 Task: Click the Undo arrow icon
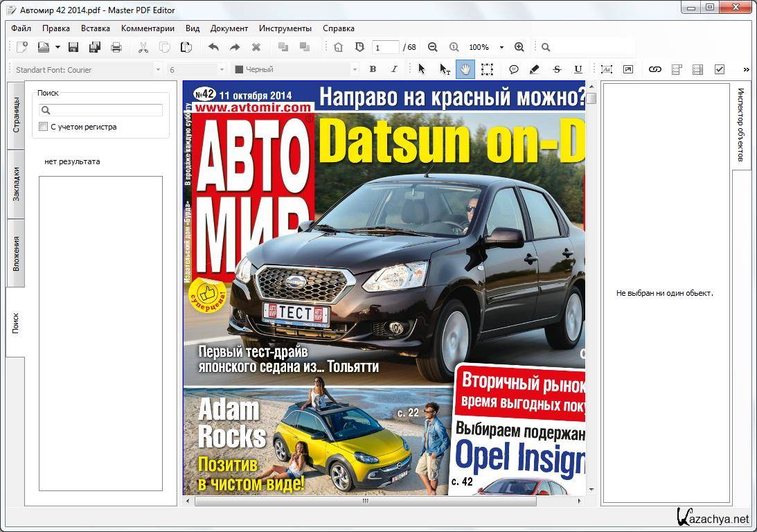point(213,47)
